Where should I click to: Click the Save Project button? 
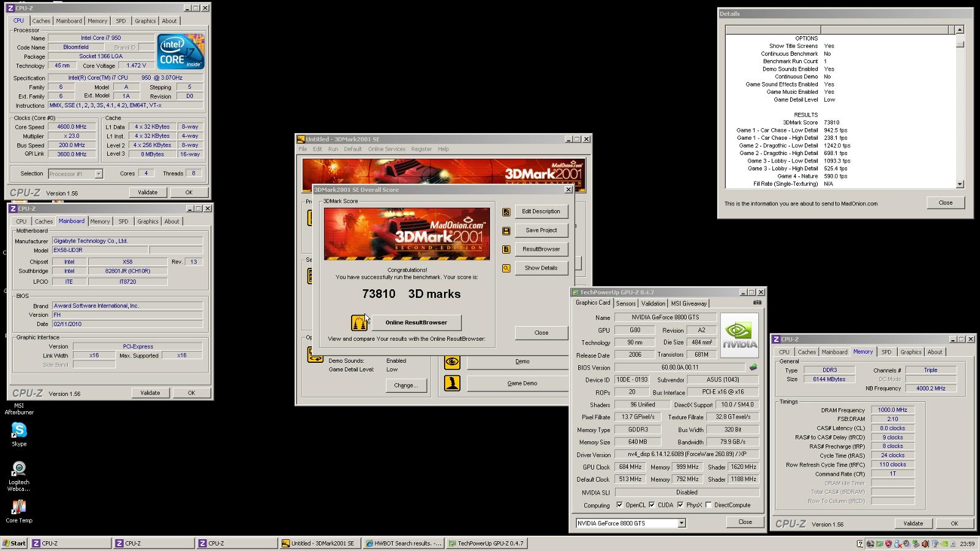541,230
